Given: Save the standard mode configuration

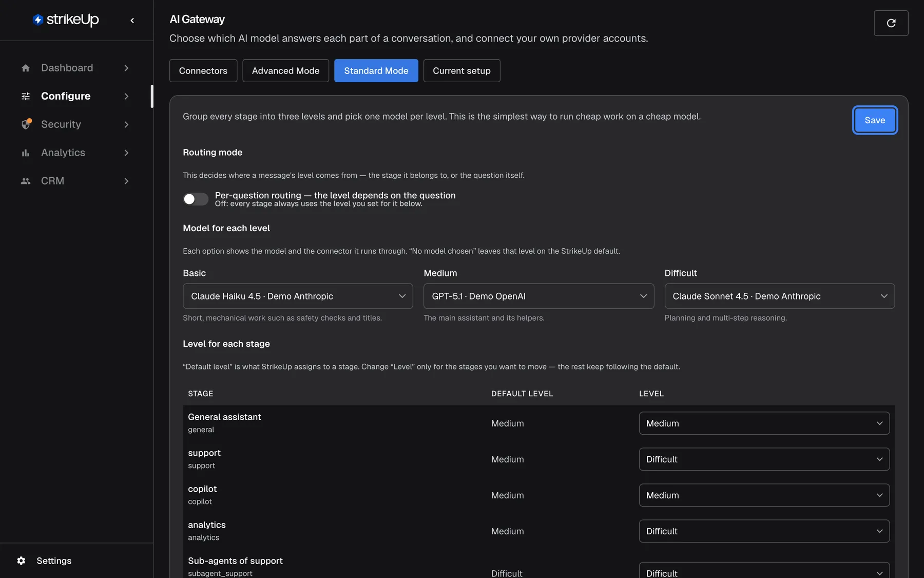Looking at the screenshot, I should 875,120.
